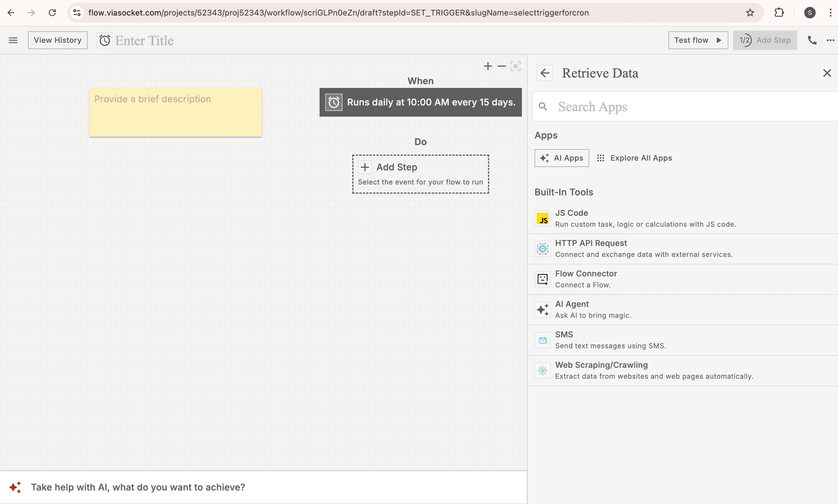Viewport: 838px width, 504px height.
Task: Click the Flow Connector icon
Action: pyautogui.click(x=542, y=280)
